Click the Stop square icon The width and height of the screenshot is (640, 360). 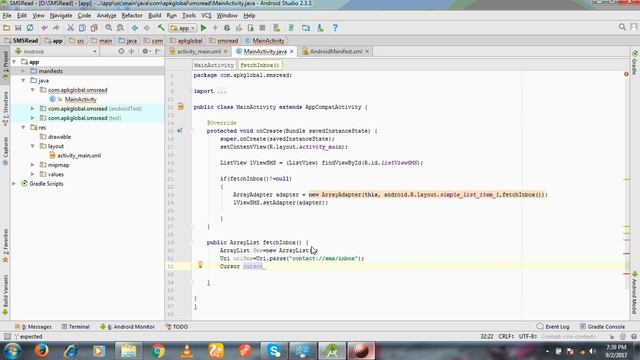click(262, 28)
